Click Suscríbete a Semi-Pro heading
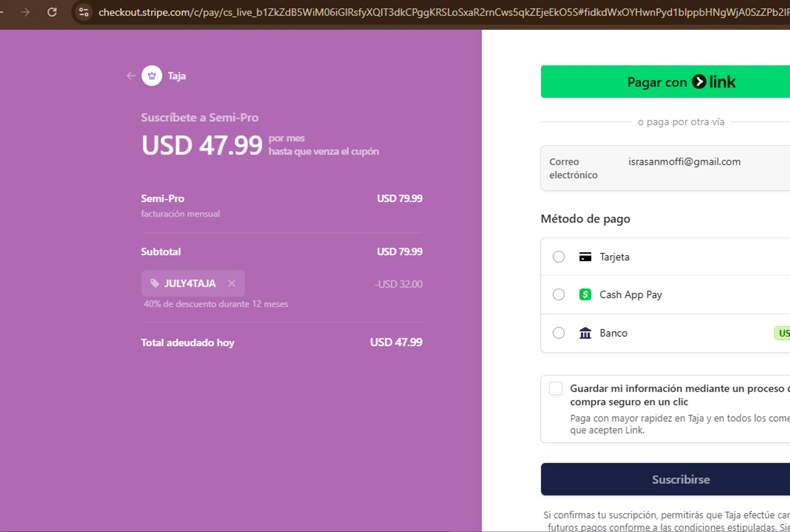Image resolution: width=790 pixels, height=532 pixels. (x=200, y=117)
